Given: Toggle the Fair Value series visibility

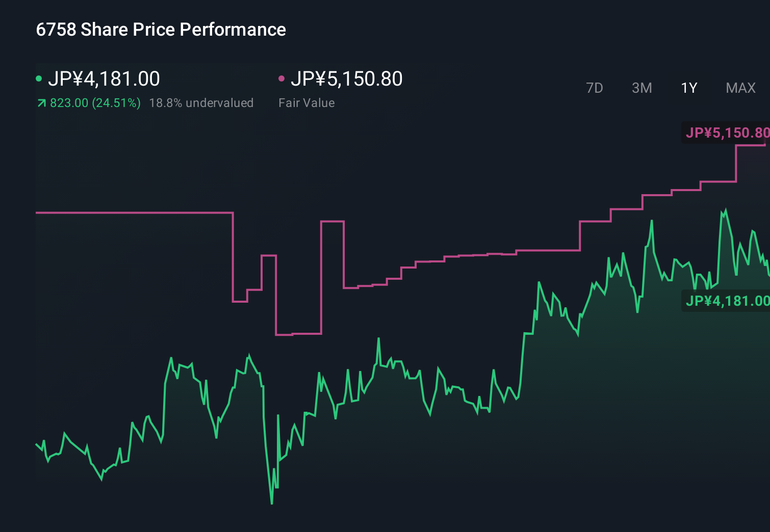Looking at the screenshot, I should pos(347,78).
